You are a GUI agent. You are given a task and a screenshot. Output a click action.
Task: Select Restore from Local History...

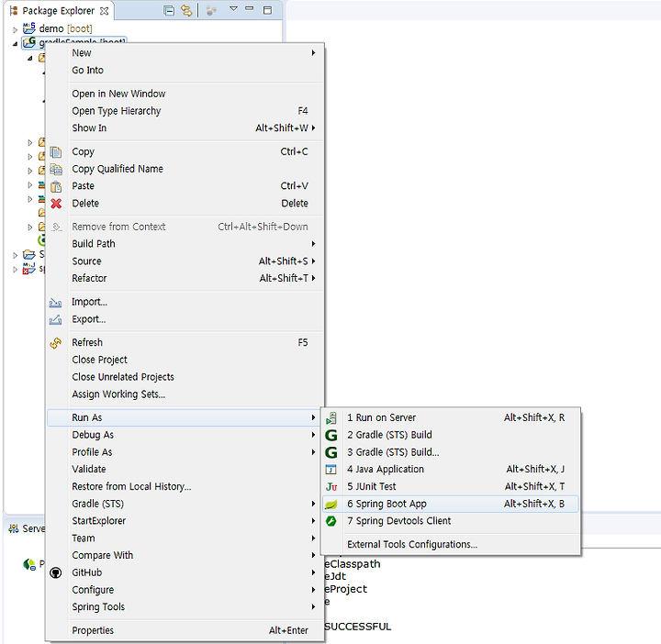tap(185, 486)
